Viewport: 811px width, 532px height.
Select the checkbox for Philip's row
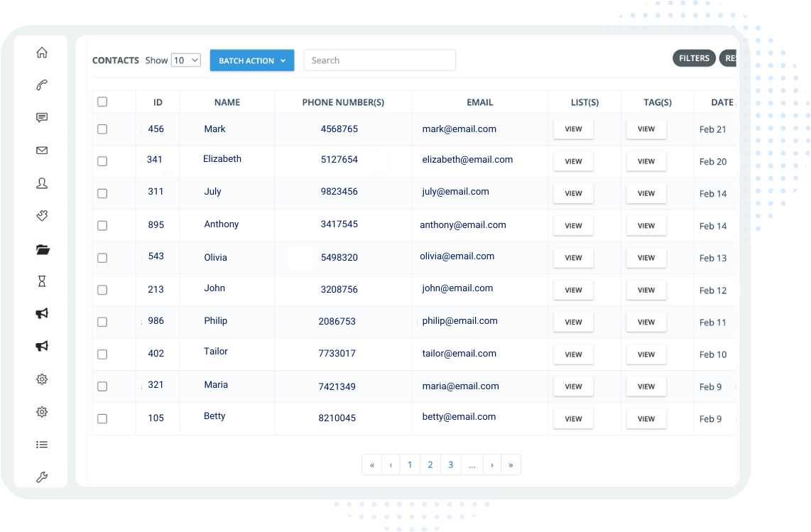[102, 322]
